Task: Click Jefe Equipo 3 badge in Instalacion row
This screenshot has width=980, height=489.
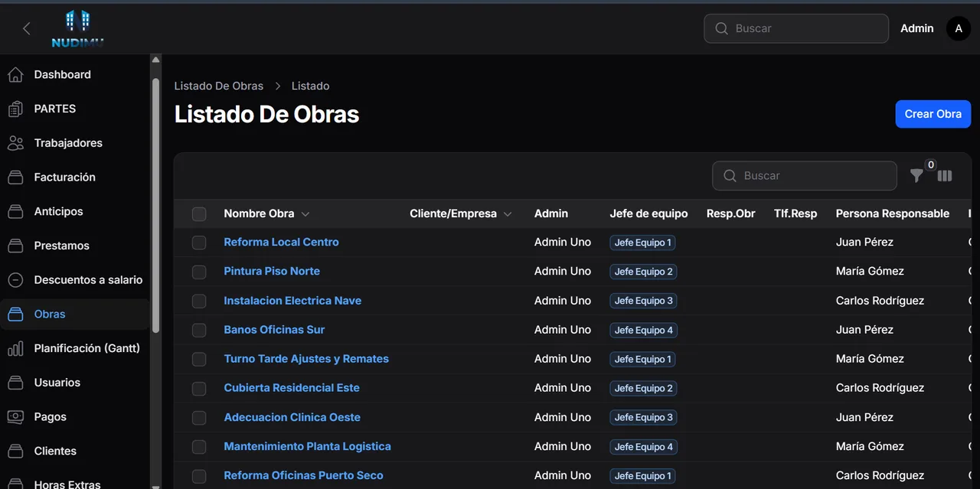Action: click(x=643, y=301)
